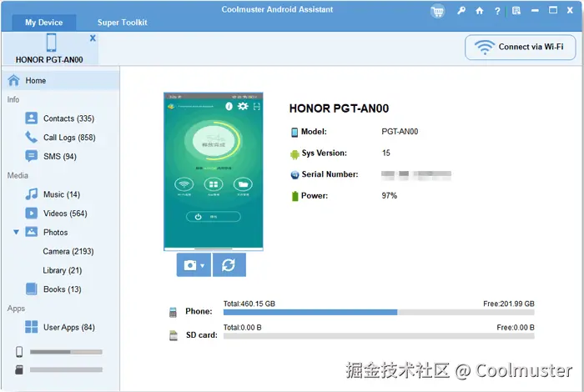Open Books (13) category
Screen dimensions: 584x392
click(x=63, y=289)
